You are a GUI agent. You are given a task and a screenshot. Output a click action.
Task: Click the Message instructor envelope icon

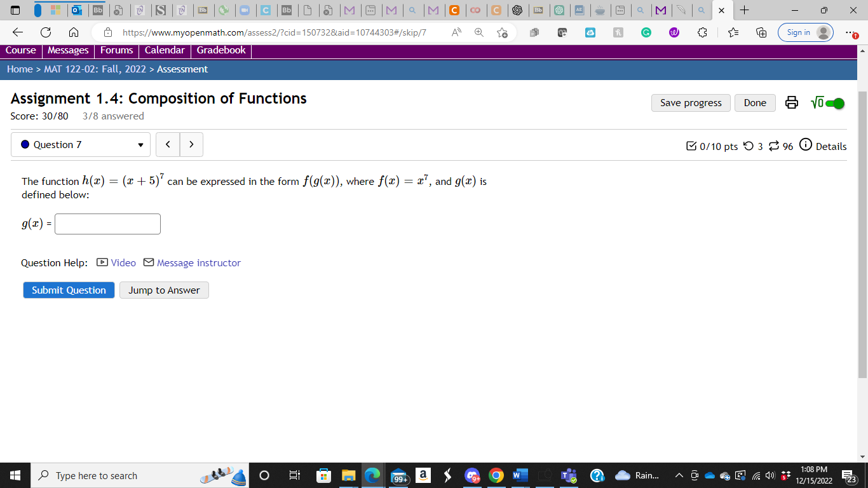(x=148, y=262)
